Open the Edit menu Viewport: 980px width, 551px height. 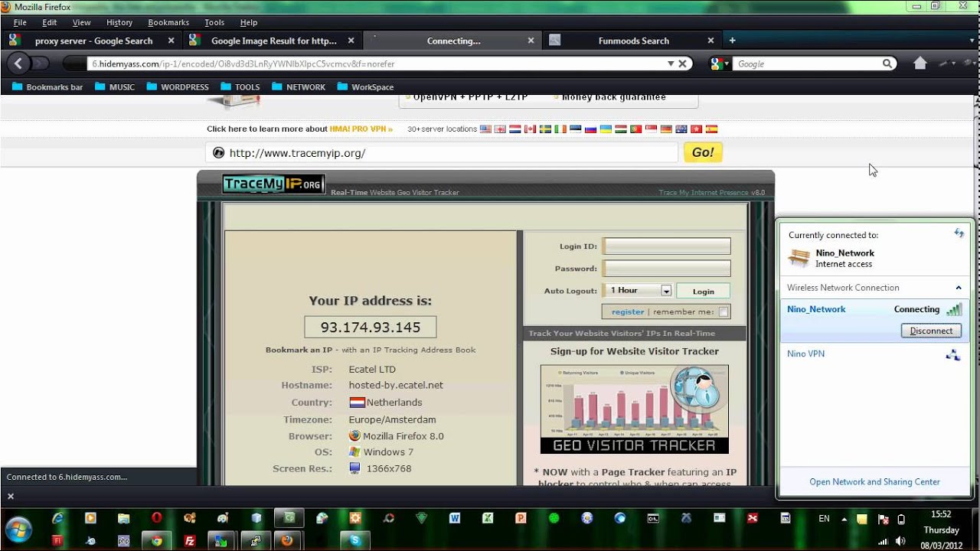(x=50, y=22)
